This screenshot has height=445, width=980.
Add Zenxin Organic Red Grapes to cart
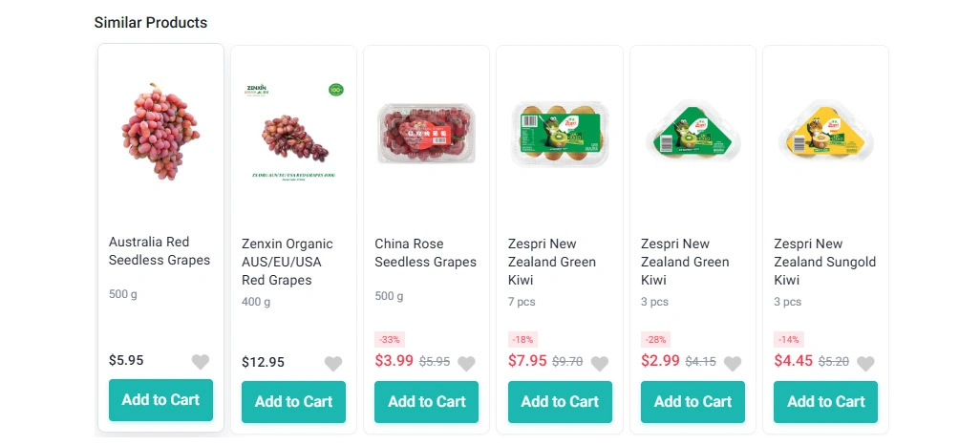[x=294, y=402]
